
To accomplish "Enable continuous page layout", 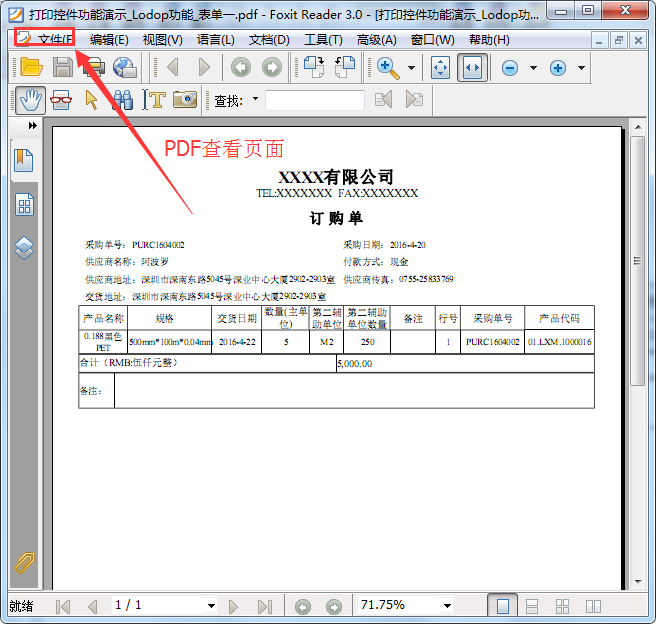I will click(533, 605).
